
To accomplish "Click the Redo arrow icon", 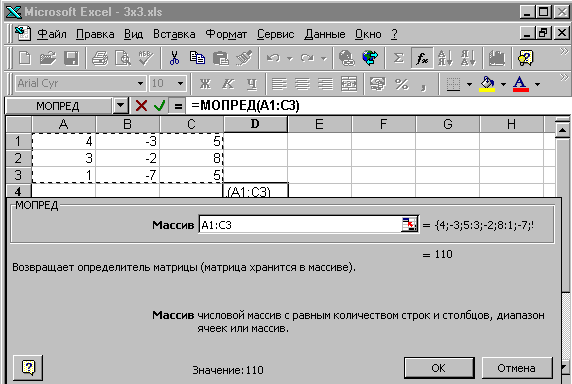I will [307, 58].
